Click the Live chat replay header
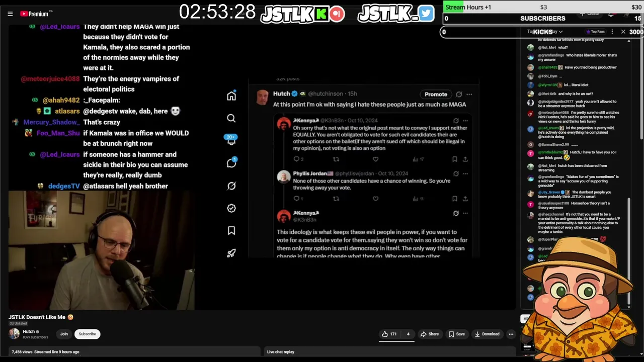This screenshot has height=362, width=644. coord(281,352)
